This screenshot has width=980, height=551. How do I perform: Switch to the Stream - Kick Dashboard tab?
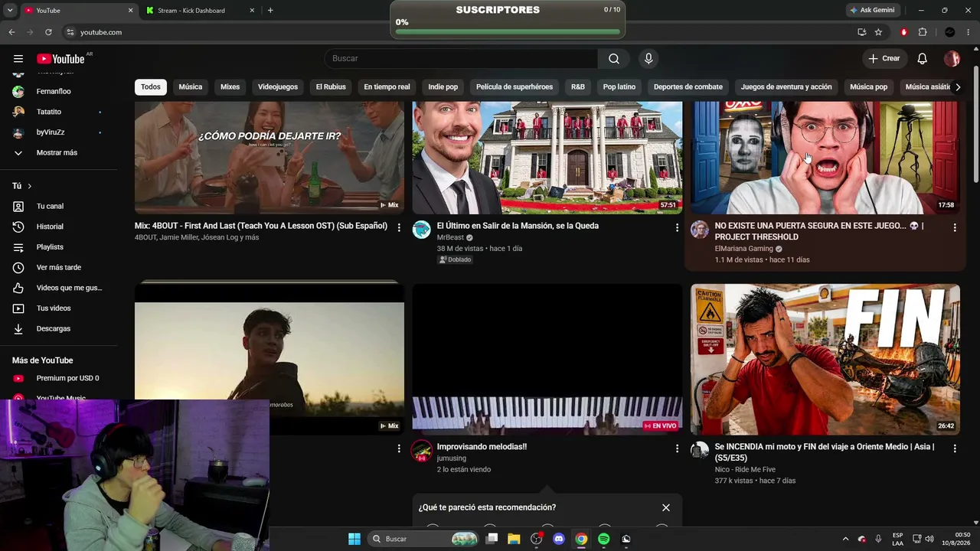tap(201, 11)
